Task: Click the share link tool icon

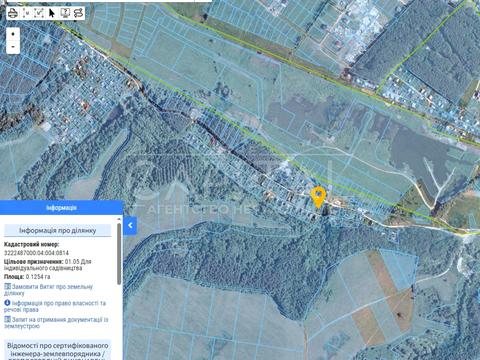Action: pos(78,13)
